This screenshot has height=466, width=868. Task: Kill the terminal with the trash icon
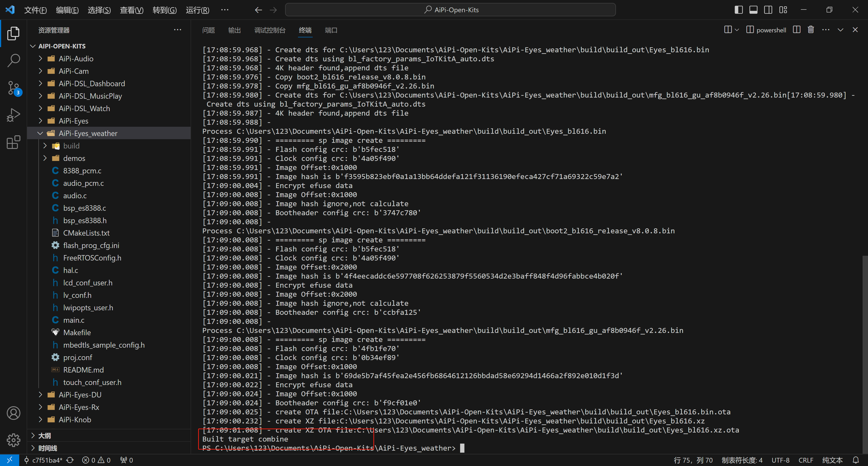click(x=811, y=30)
